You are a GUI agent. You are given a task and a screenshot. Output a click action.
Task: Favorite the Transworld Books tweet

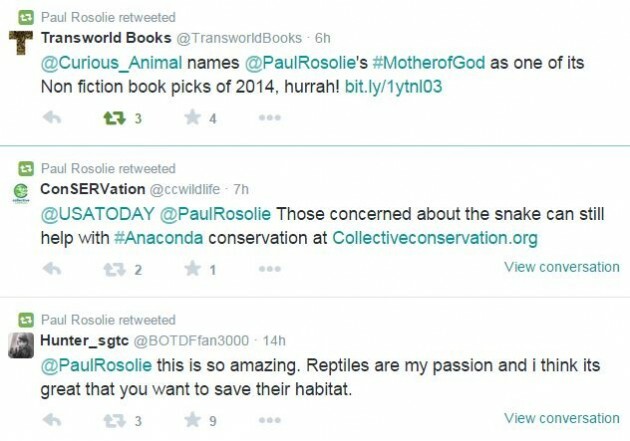pyautogui.click(x=192, y=117)
